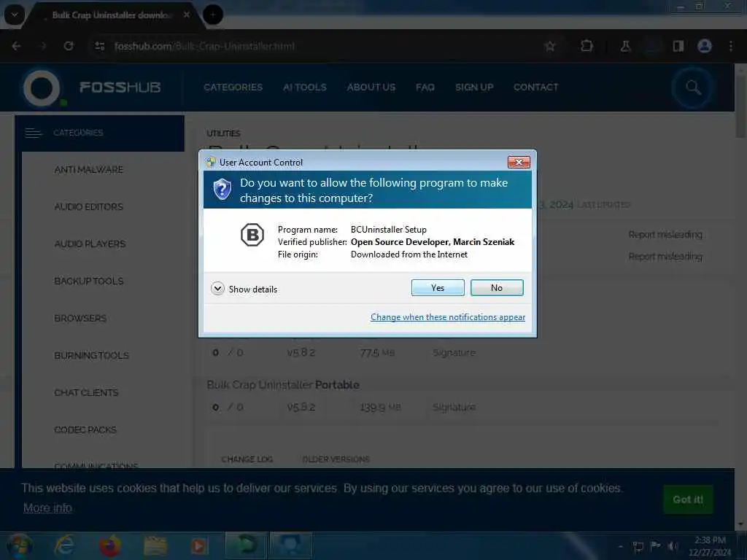This screenshot has height=560, width=747.
Task: Click volume speaker tray icon
Action: (673, 546)
